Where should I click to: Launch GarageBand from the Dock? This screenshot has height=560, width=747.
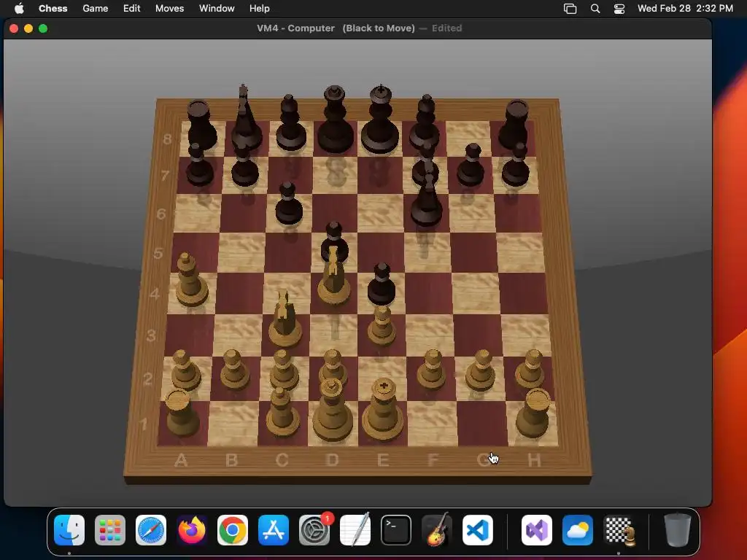[x=437, y=529]
